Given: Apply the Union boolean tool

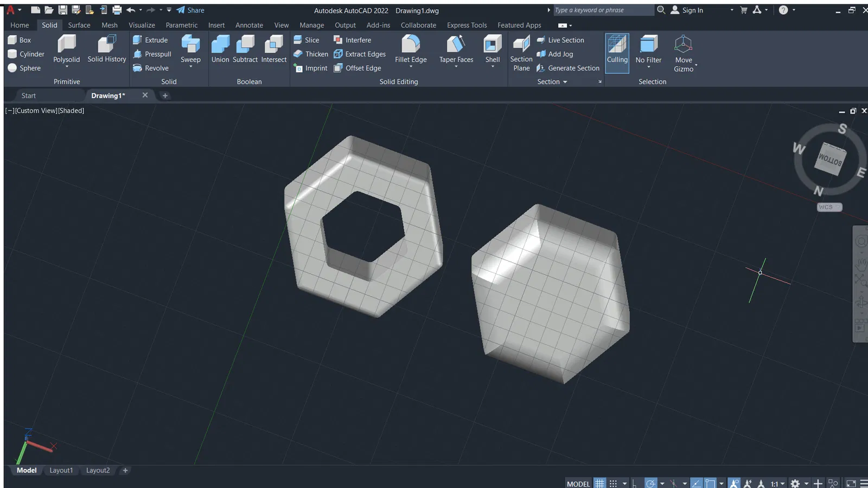Looking at the screenshot, I should point(220,49).
